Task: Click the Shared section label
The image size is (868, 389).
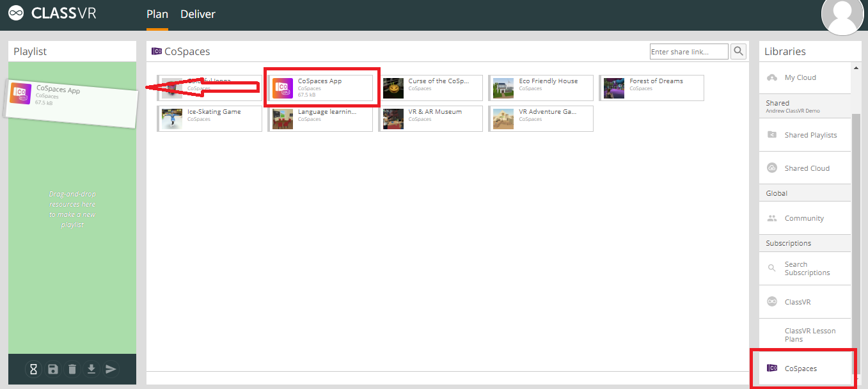Action: (x=777, y=103)
